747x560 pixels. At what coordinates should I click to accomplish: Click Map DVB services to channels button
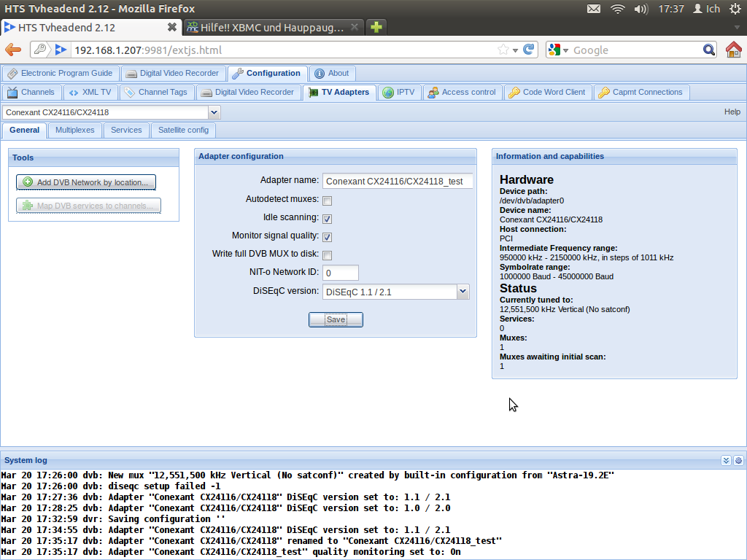(x=88, y=206)
